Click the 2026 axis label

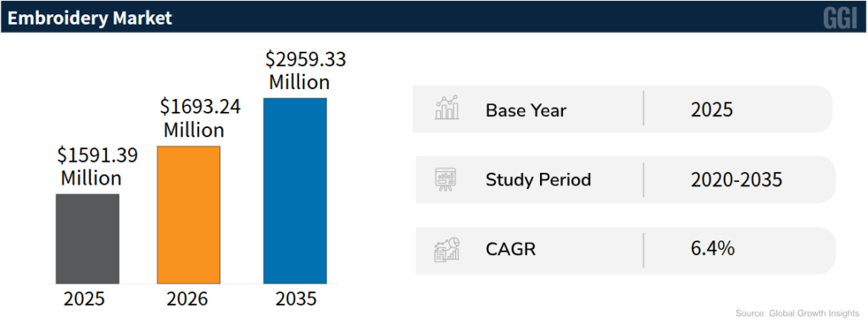187,299
